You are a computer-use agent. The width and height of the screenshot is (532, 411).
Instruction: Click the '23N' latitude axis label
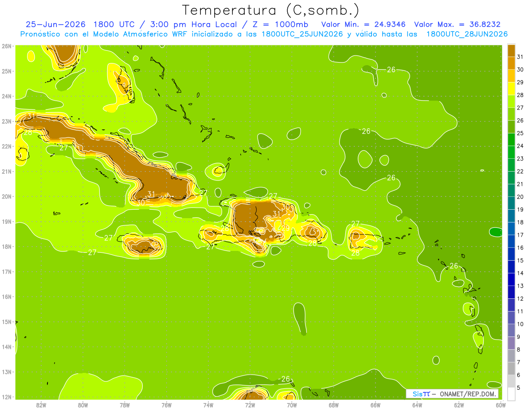pyautogui.click(x=7, y=121)
